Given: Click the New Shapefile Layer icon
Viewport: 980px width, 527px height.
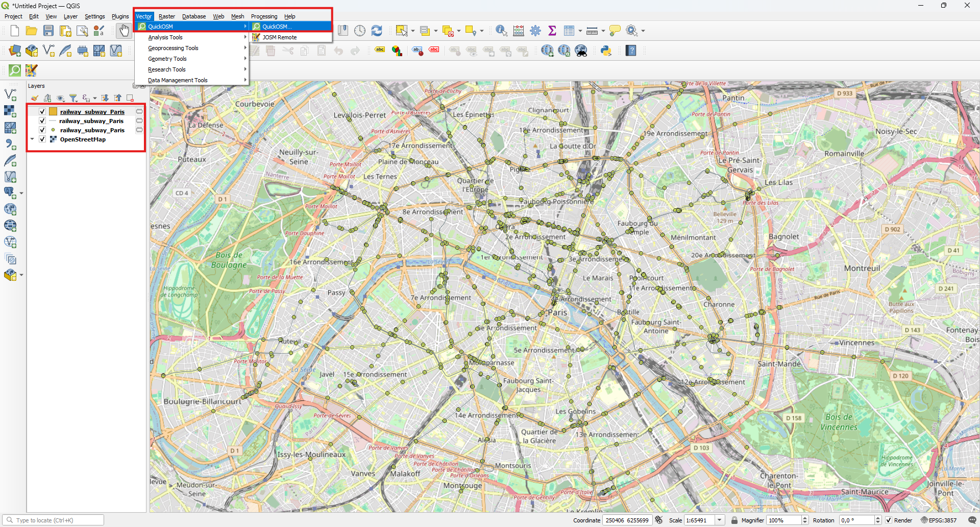Looking at the screenshot, I should (48, 51).
